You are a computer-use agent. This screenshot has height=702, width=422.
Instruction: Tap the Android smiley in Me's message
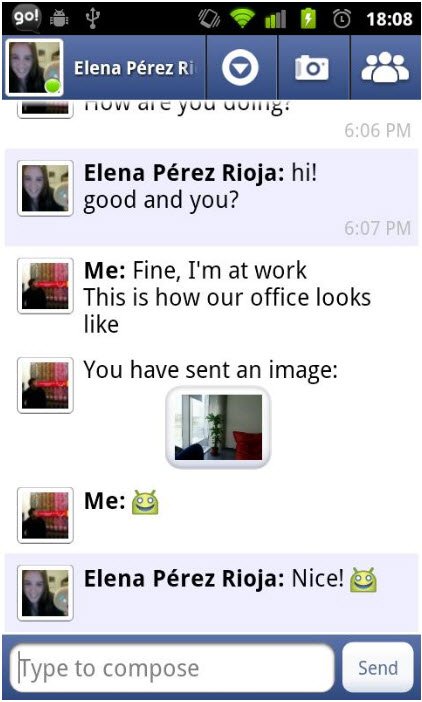[145, 502]
